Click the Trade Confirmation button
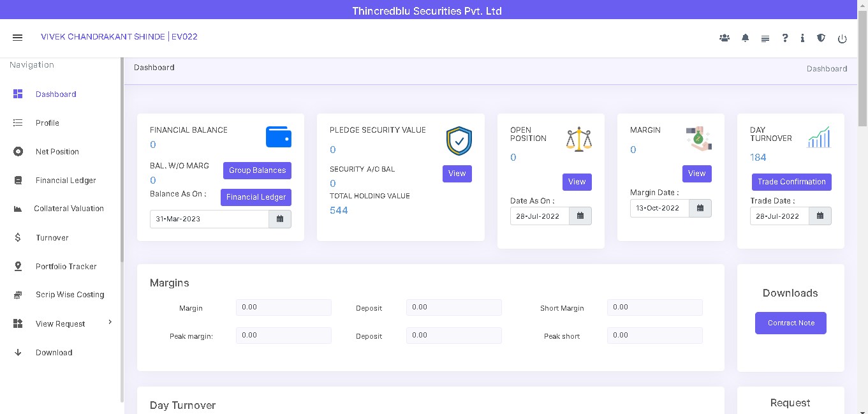The height and width of the screenshot is (414, 868). click(791, 182)
